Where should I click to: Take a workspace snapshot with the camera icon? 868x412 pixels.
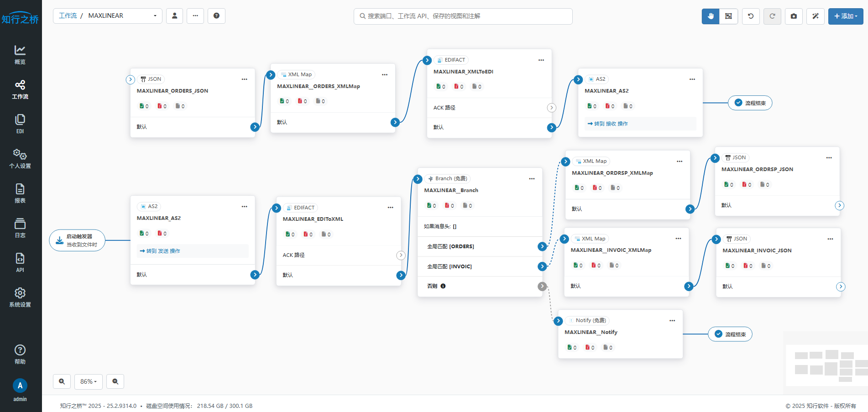click(x=794, y=16)
